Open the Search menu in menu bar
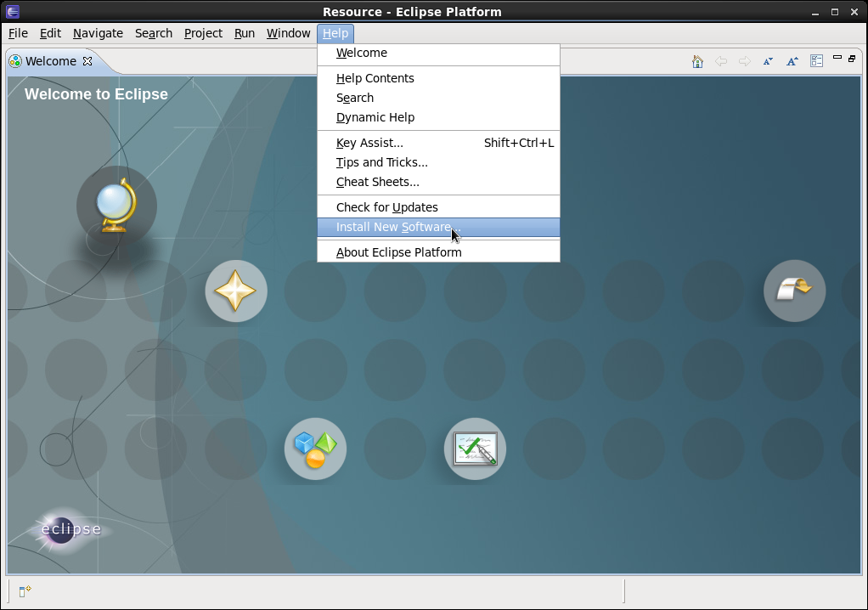 [154, 33]
